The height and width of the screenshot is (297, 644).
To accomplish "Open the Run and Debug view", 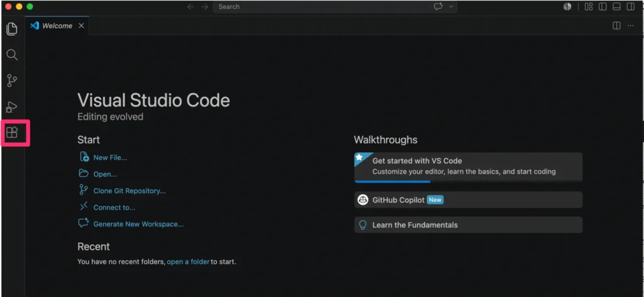I will (11, 107).
